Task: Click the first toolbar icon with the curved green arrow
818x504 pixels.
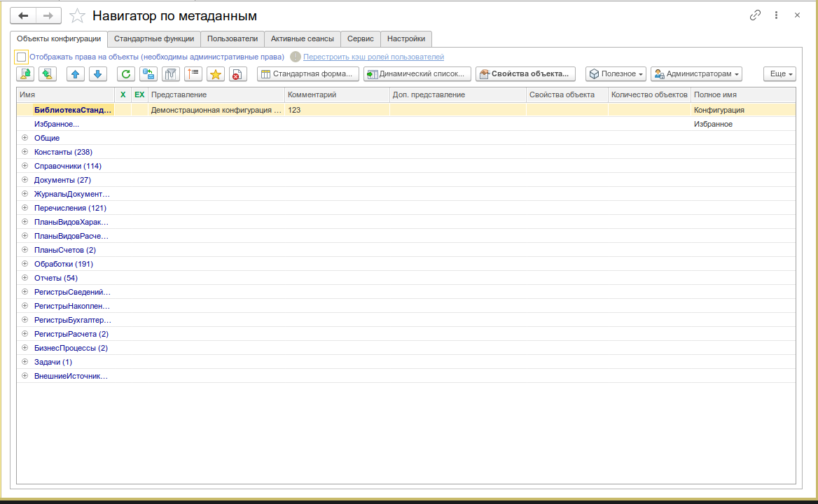Action: [x=25, y=74]
